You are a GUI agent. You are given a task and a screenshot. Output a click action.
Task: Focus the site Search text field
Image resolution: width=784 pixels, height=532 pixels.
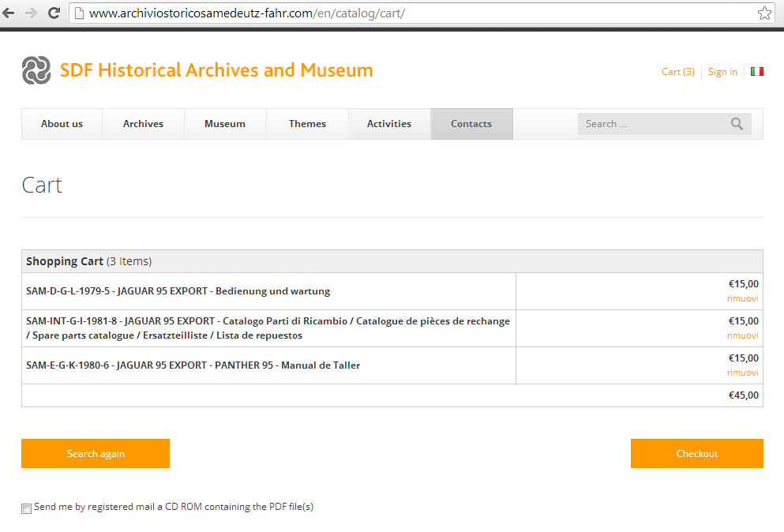[651, 124]
